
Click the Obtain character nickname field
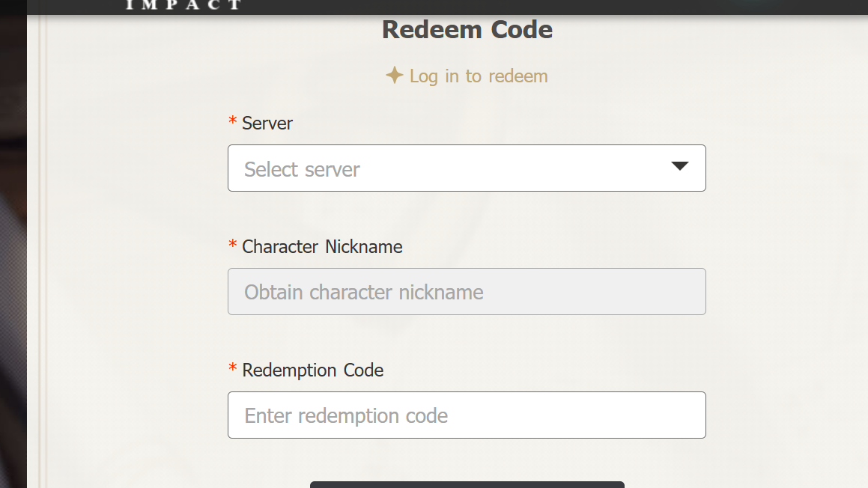pyautogui.click(x=466, y=292)
